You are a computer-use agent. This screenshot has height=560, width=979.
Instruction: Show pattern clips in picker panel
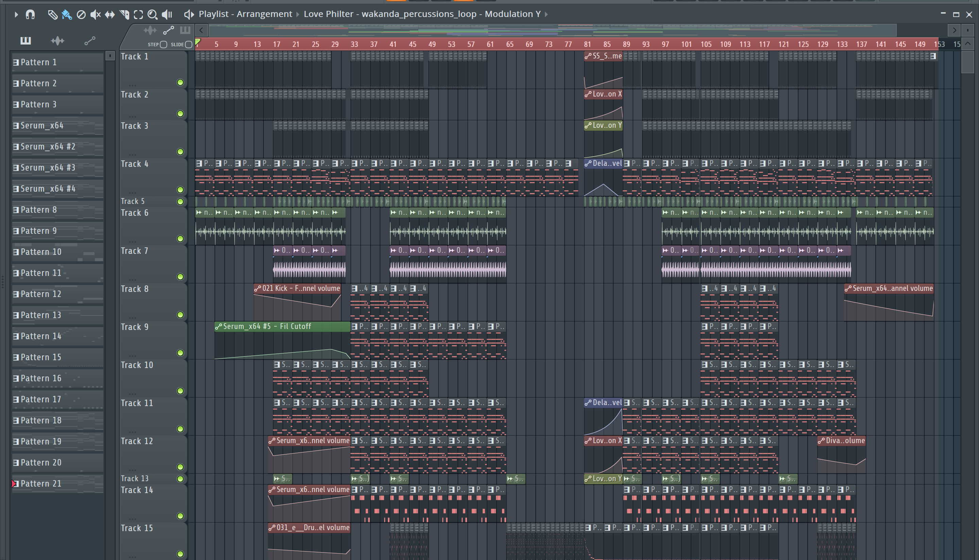(25, 40)
